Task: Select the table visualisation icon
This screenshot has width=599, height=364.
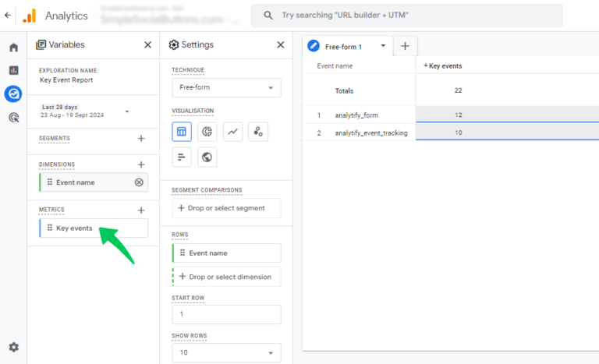Action: tap(182, 132)
